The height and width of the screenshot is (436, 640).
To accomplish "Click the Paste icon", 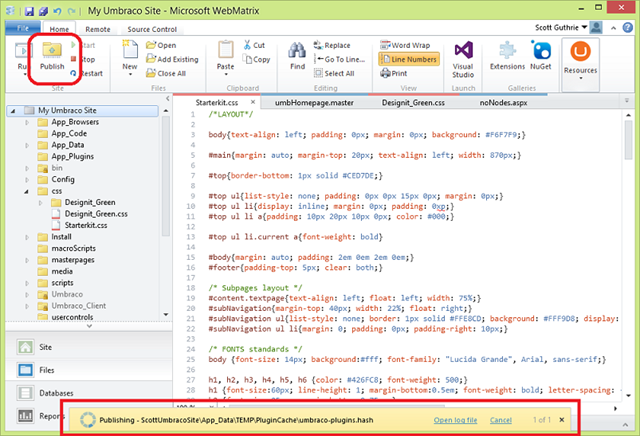I will coord(225,51).
